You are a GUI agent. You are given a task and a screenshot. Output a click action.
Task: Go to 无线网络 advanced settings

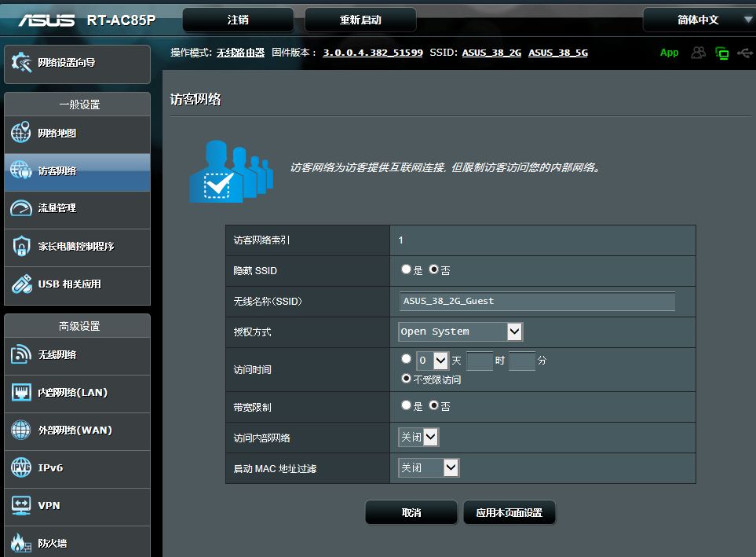[x=77, y=356]
